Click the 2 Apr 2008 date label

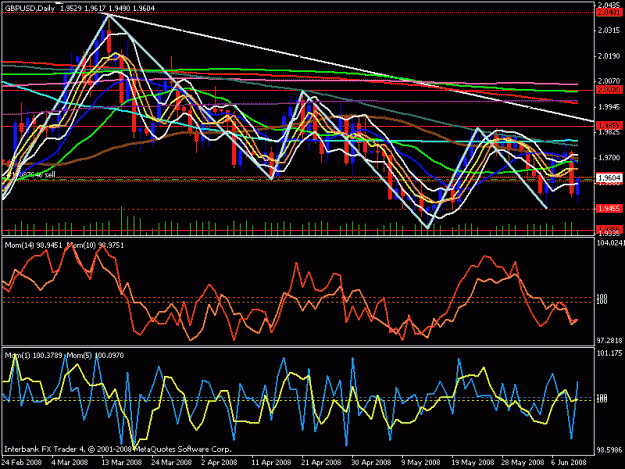[220, 462]
